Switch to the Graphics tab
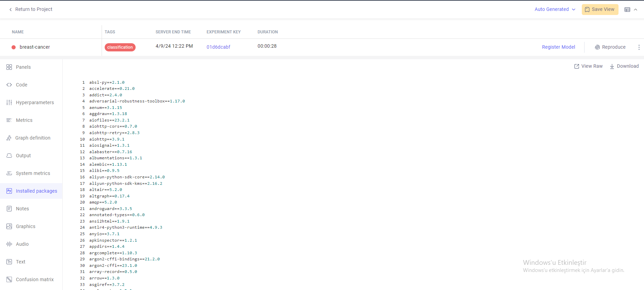Viewport: 644px width, 290px height. click(x=31, y=226)
